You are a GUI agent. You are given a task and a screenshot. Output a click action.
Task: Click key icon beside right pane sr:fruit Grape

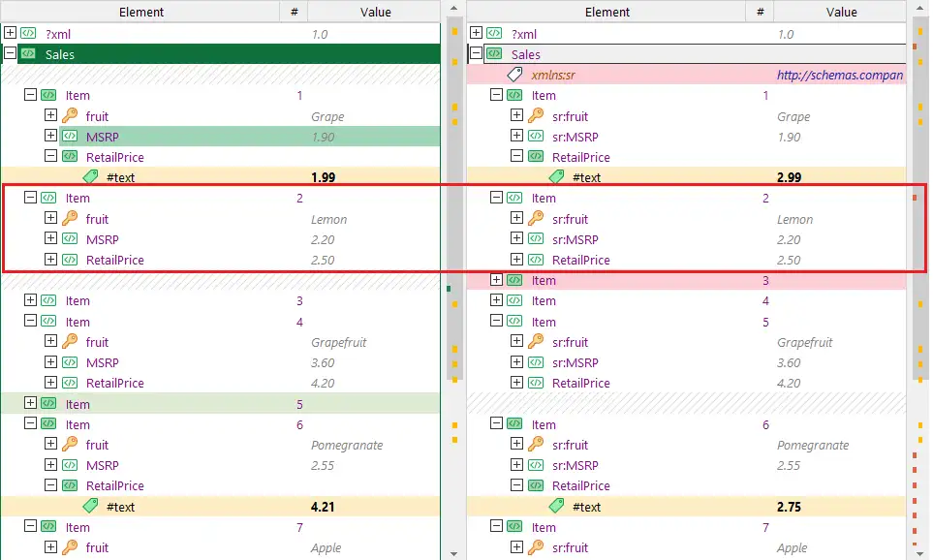[x=536, y=115]
